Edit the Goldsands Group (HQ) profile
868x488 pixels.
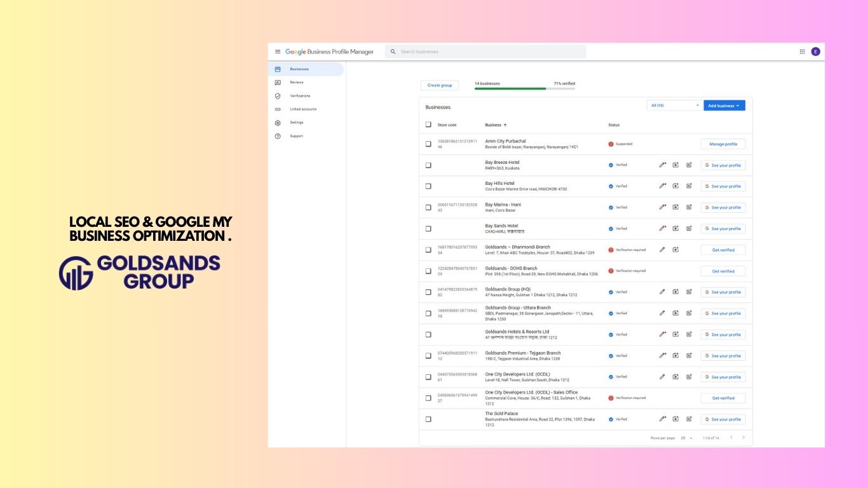(x=662, y=292)
